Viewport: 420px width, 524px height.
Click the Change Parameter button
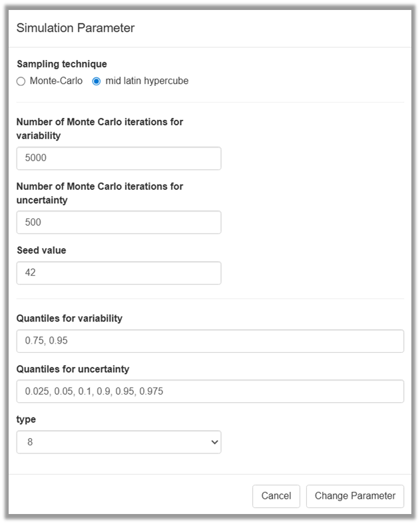click(355, 496)
